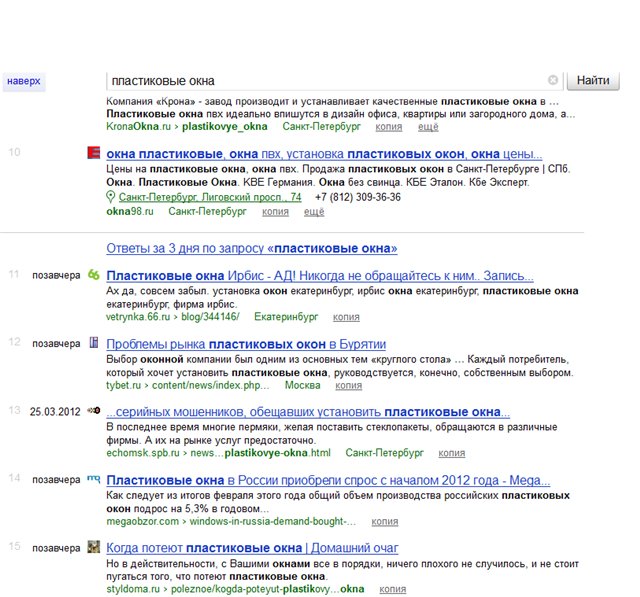
Task: Clear the search field with the X icon
Action: pyautogui.click(x=553, y=80)
